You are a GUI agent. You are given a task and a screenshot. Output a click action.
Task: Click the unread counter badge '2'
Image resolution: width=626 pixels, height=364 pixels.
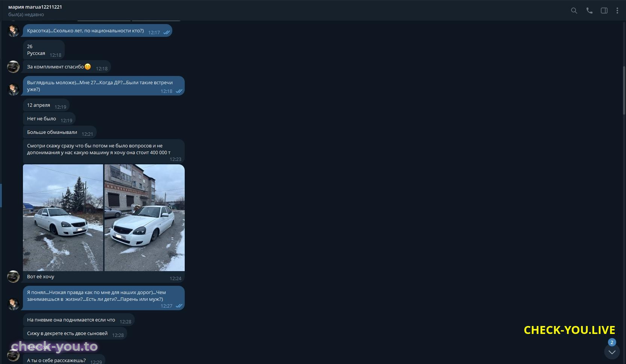click(612, 342)
